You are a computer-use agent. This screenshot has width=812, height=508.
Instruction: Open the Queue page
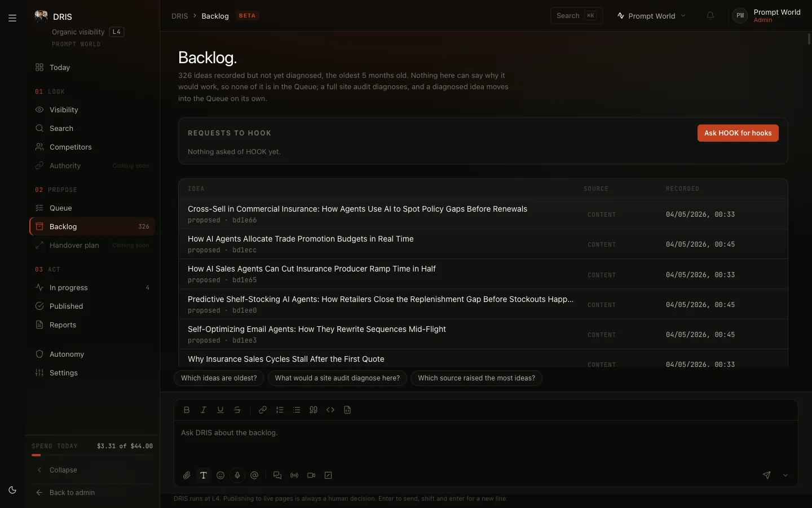92,208
